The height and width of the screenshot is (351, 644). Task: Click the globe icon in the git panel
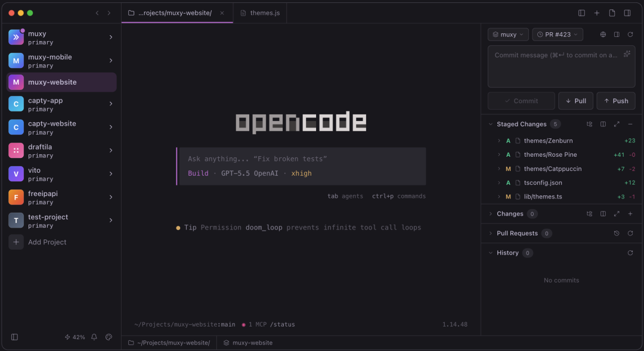[603, 35]
